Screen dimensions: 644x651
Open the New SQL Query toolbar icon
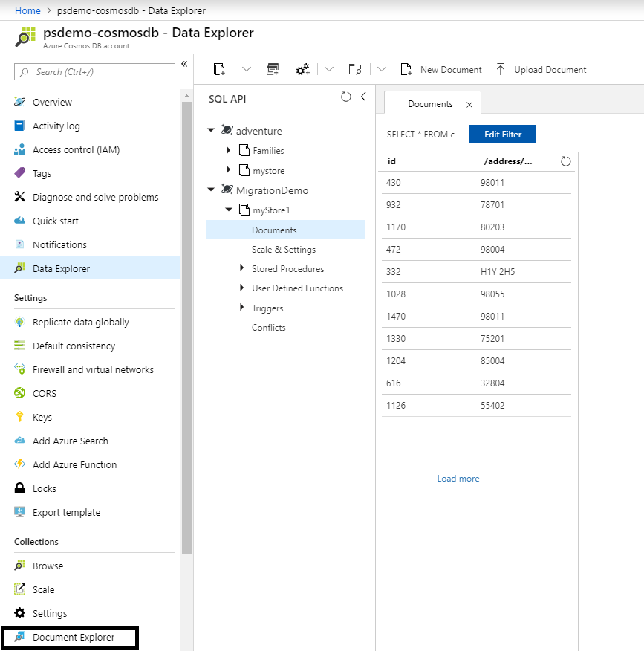click(273, 69)
